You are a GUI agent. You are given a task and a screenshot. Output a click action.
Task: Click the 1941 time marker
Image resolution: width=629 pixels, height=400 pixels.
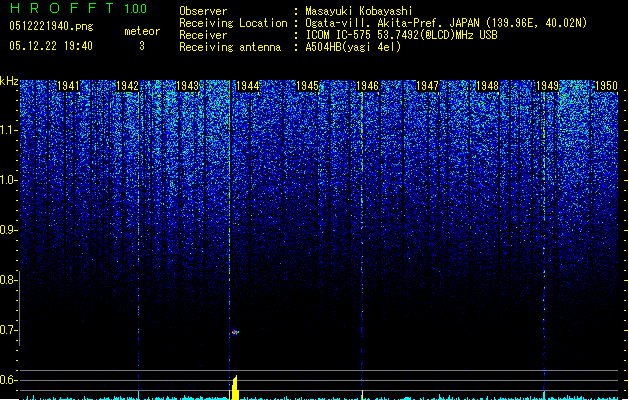68,86
